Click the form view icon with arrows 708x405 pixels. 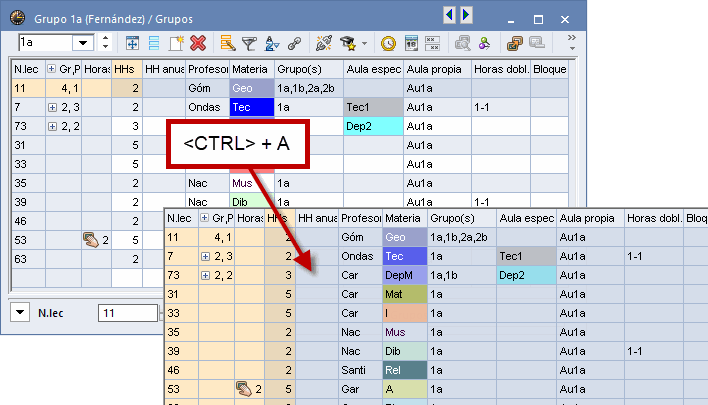pos(132,43)
